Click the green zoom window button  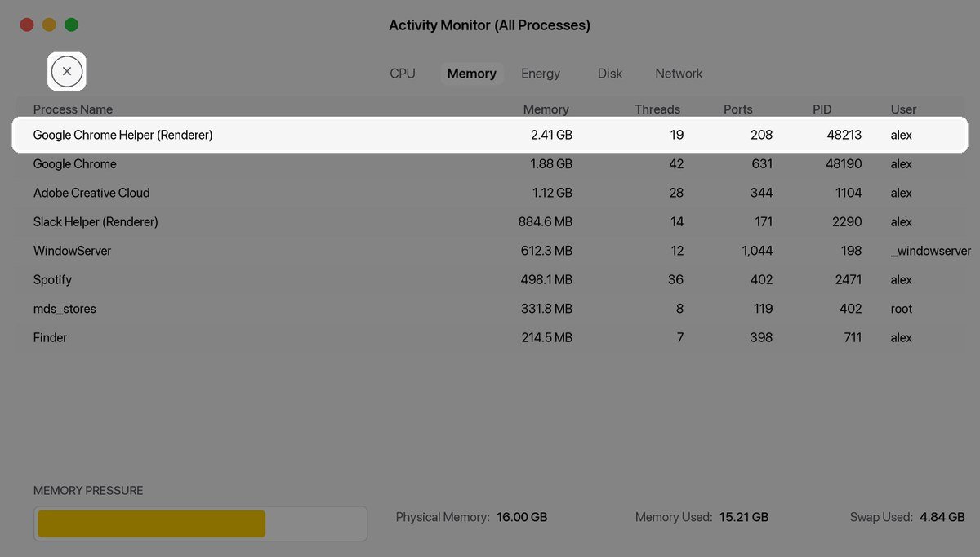click(71, 25)
